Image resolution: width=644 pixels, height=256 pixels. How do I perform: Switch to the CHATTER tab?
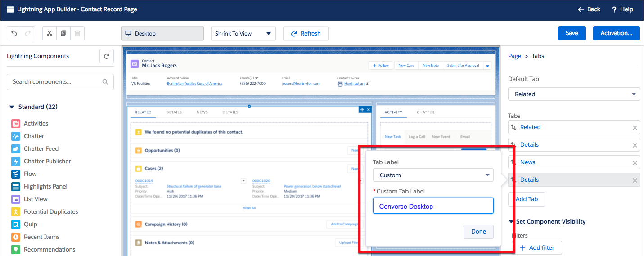tap(425, 112)
